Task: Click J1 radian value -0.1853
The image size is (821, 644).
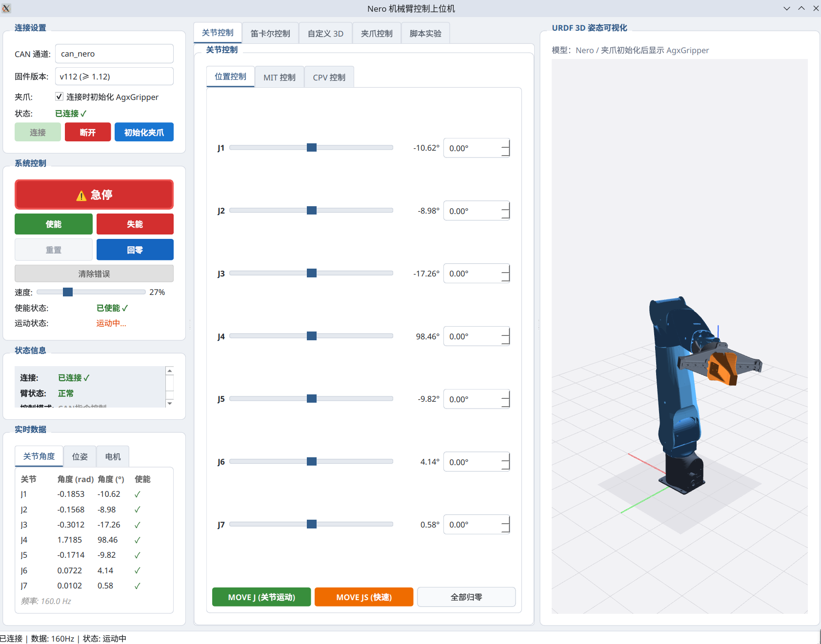Action: [71, 494]
